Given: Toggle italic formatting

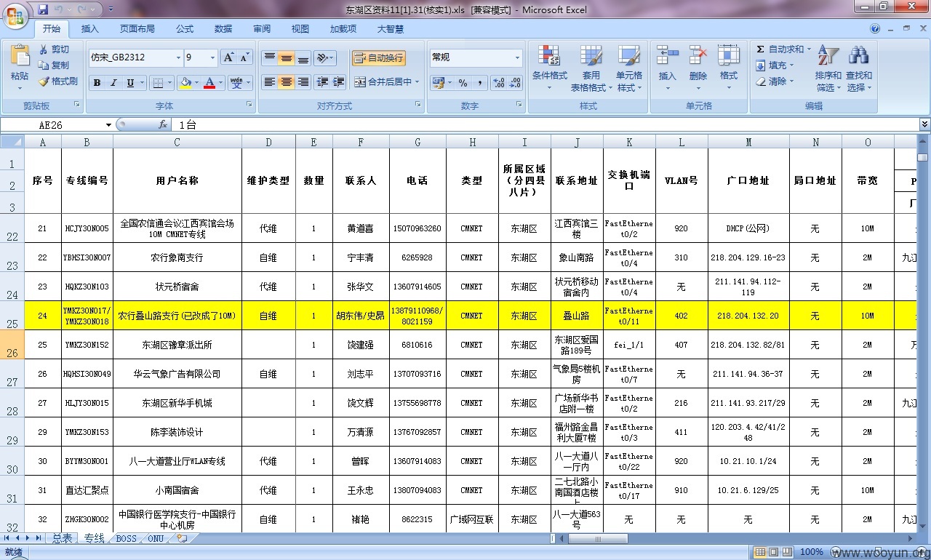Looking at the screenshot, I should click(113, 83).
